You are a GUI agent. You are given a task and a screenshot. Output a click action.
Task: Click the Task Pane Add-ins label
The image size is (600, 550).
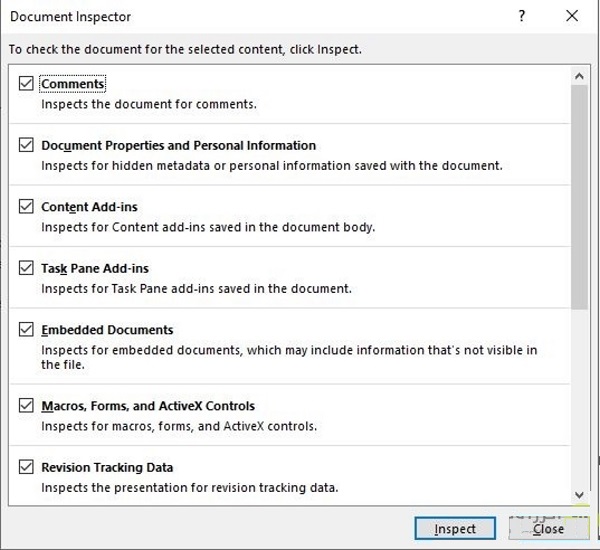pyautogui.click(x=95, y=268)
